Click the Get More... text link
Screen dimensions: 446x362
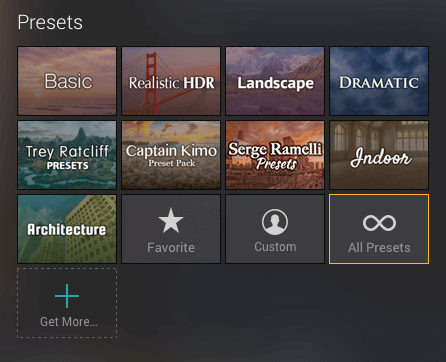coord(69,322)
